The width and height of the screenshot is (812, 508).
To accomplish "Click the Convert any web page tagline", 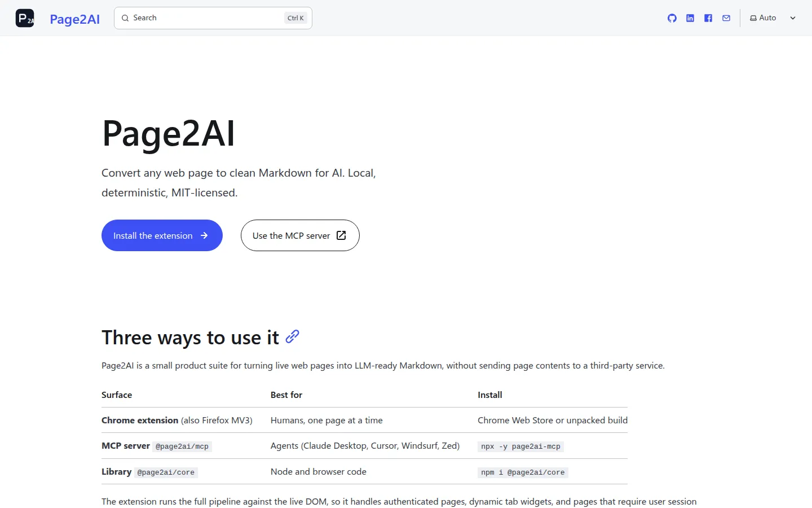I will click(239, 183).
